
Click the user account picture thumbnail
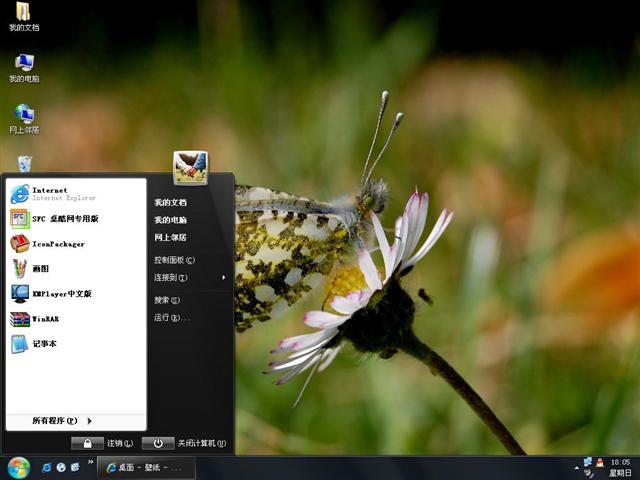pos(190,167)
